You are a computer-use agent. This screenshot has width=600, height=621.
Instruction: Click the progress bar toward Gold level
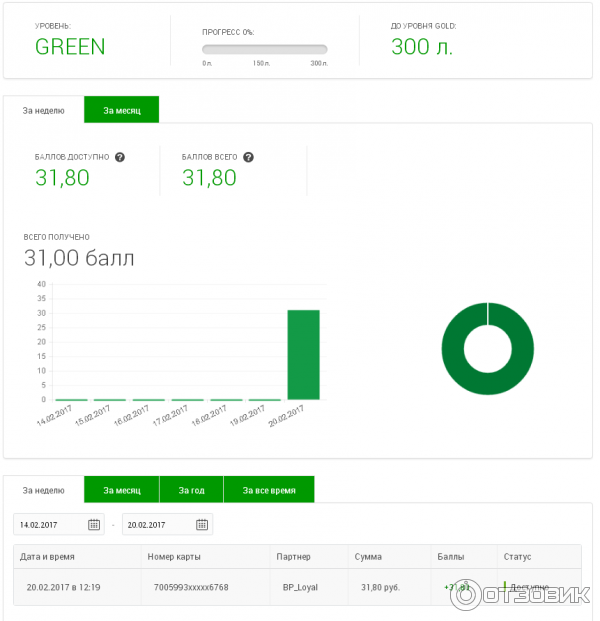pyautogui.click(x=264, y=49)
